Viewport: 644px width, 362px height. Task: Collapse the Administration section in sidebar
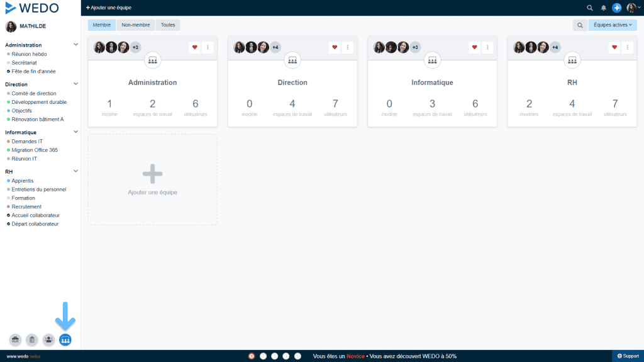pyautogui.click(x=75, y=45)
